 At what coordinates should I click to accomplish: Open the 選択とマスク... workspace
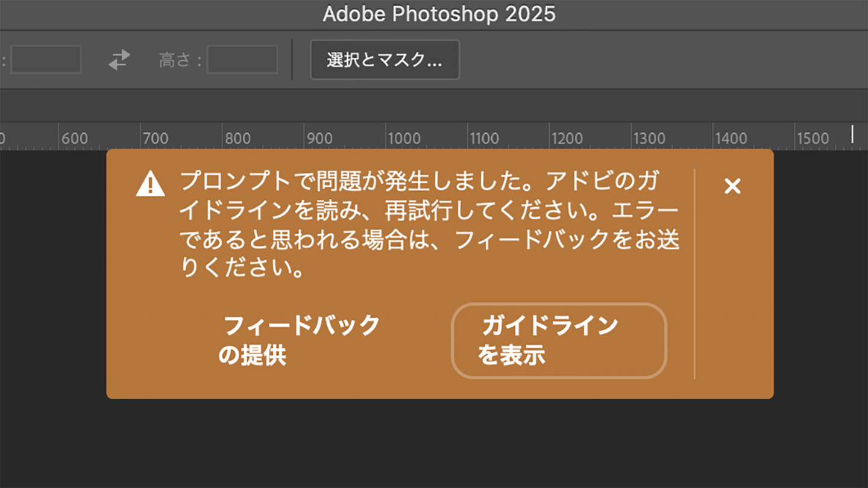point(385,60)
